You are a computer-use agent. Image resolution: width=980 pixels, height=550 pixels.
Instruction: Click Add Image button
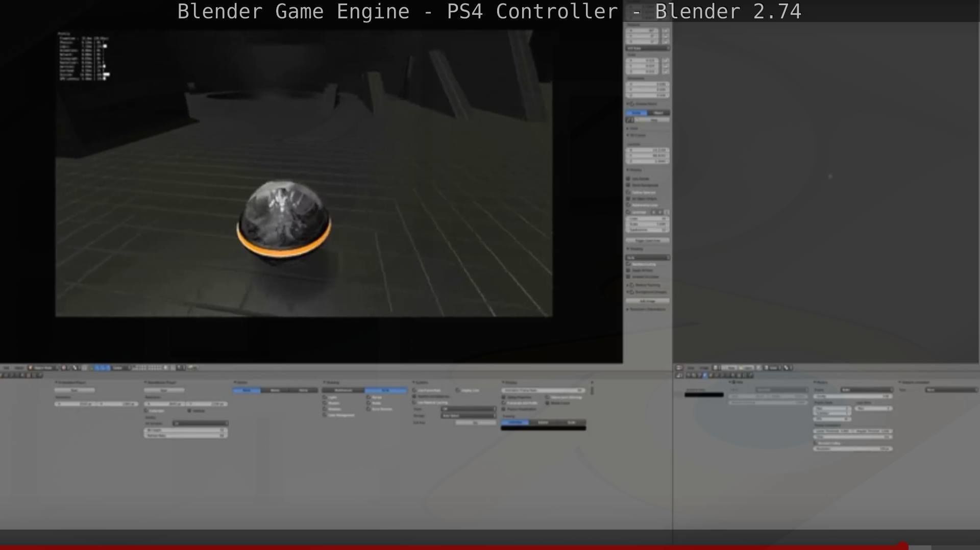point(647,301)
